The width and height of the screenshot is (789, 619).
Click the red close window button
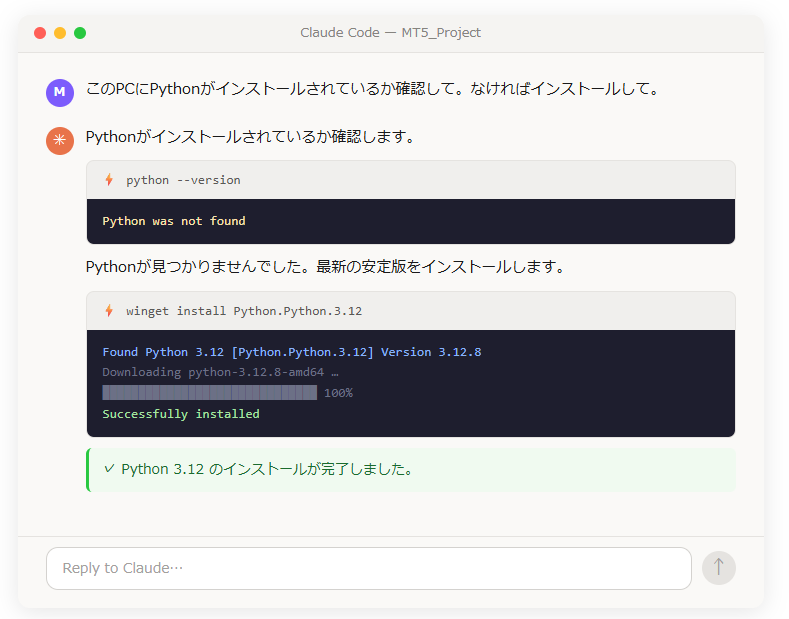click(40, 33)
